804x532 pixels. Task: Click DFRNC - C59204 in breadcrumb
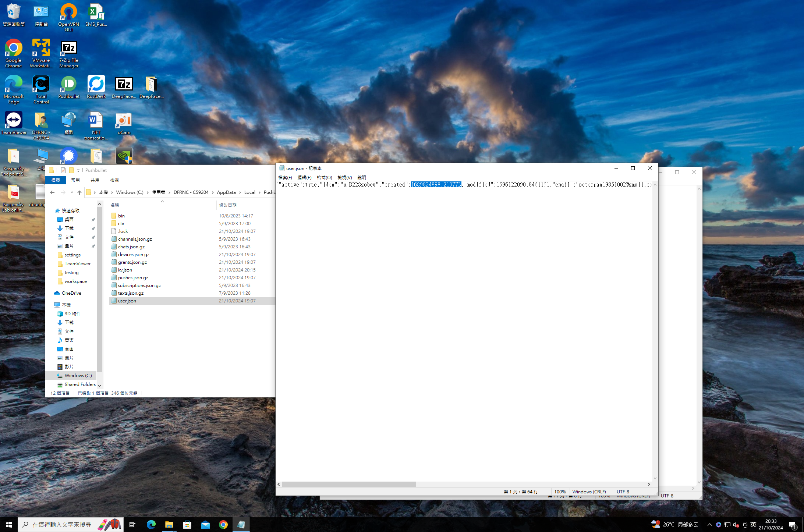pyautogui.click(x=191, y=192)
